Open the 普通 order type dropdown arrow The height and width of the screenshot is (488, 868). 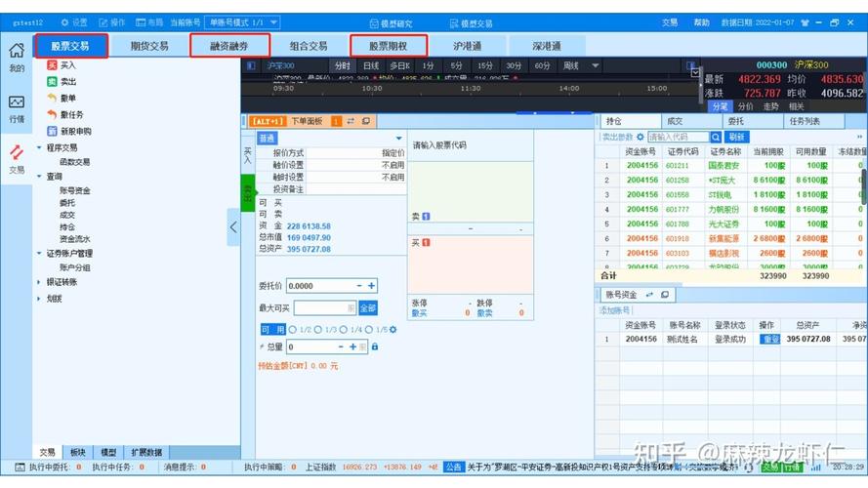398,139
